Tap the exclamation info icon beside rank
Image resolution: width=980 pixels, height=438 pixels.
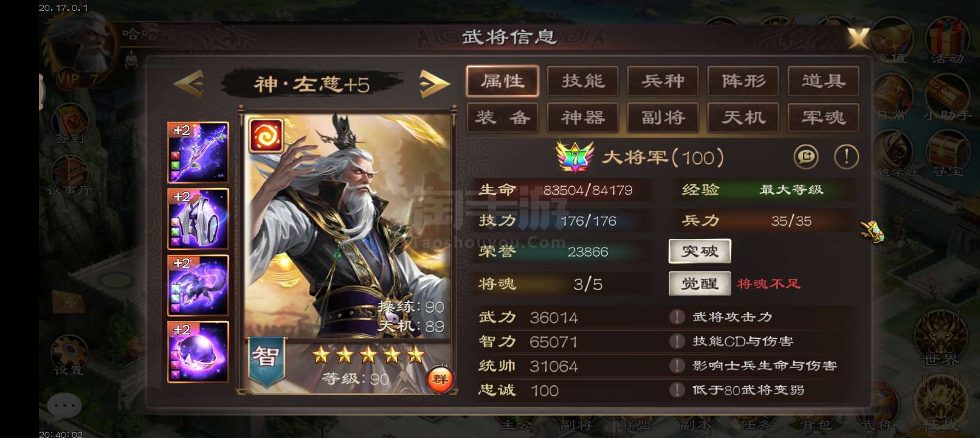pos(846,157)
